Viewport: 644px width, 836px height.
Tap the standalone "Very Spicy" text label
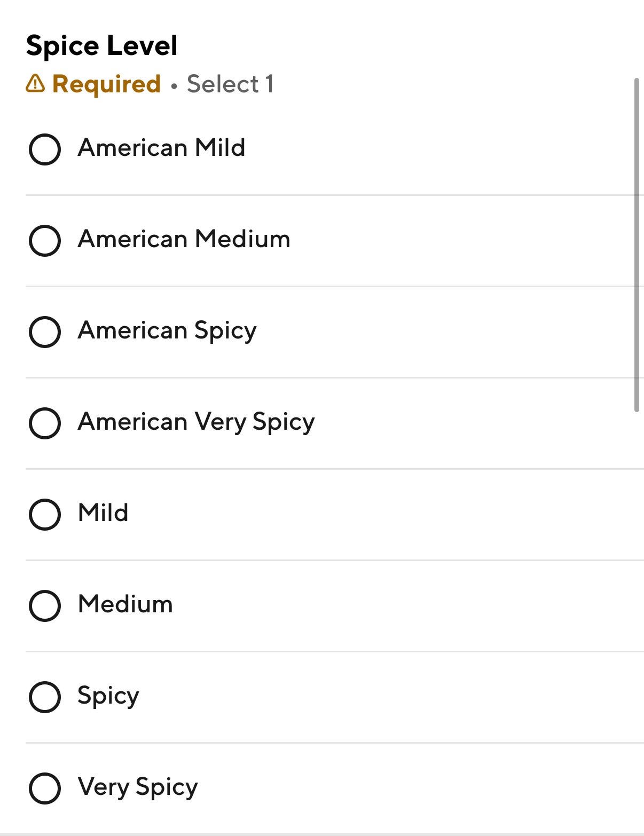pos(137,787)
